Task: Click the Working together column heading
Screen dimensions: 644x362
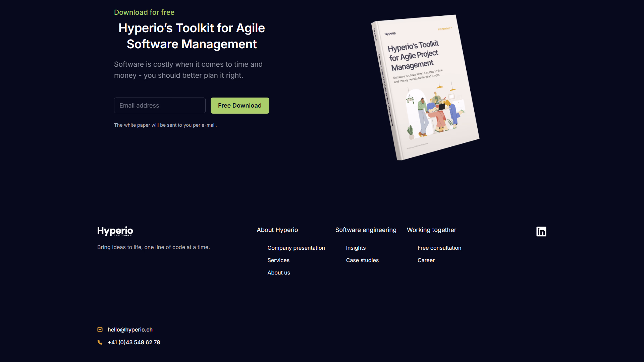Action: [432, 230]
